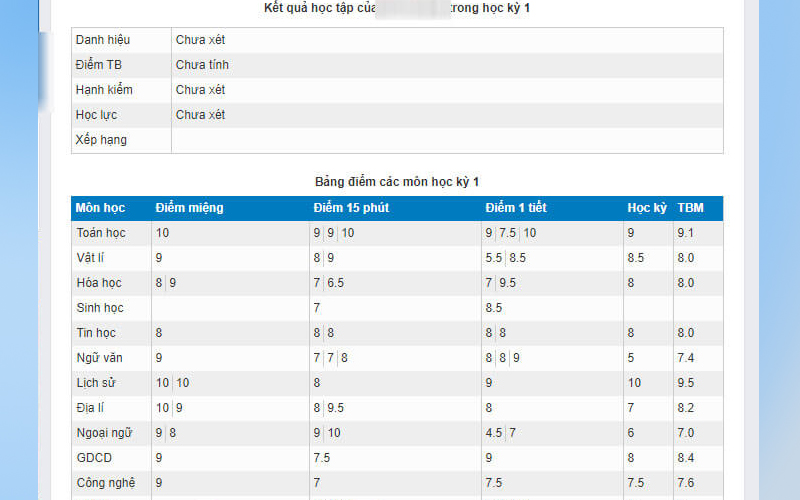Click the Môn học column header
Screen dimensions: 800x500
coord(100,208)
